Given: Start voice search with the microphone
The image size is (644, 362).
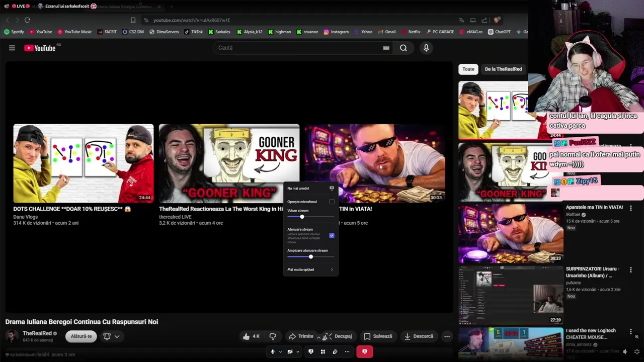Looking at the screenshot, I should pos(426,48).
